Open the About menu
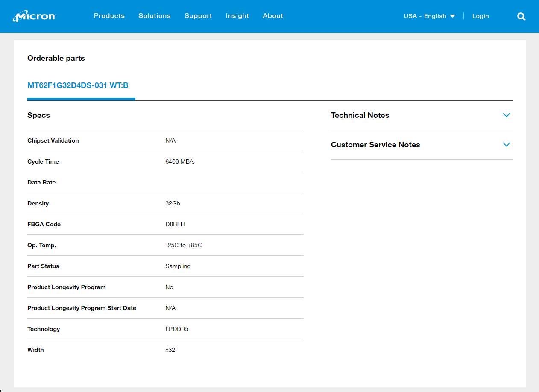This screenshot has width=539, height=392. pyautogui.click(x=273, y=16)
